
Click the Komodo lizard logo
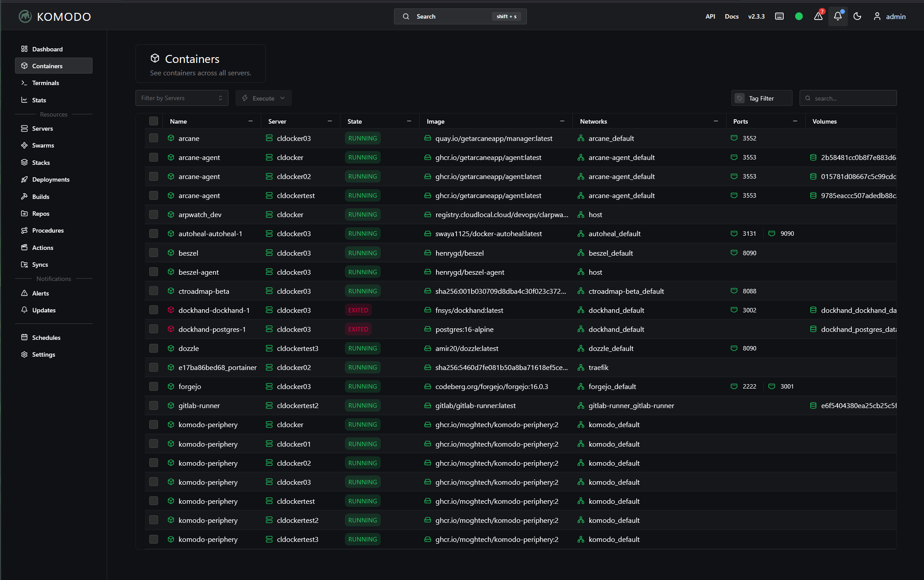click(x=25, y=16)
